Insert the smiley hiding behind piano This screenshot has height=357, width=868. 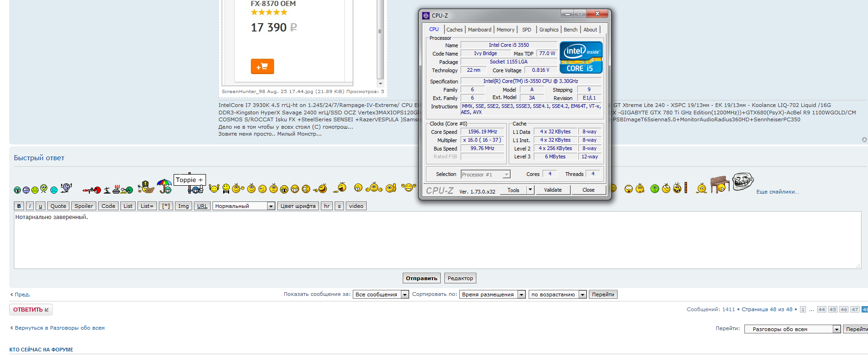[x=719, y=184]
